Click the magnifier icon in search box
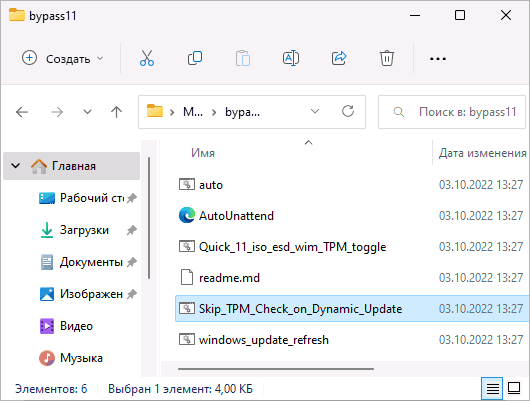 coord(399,112)
